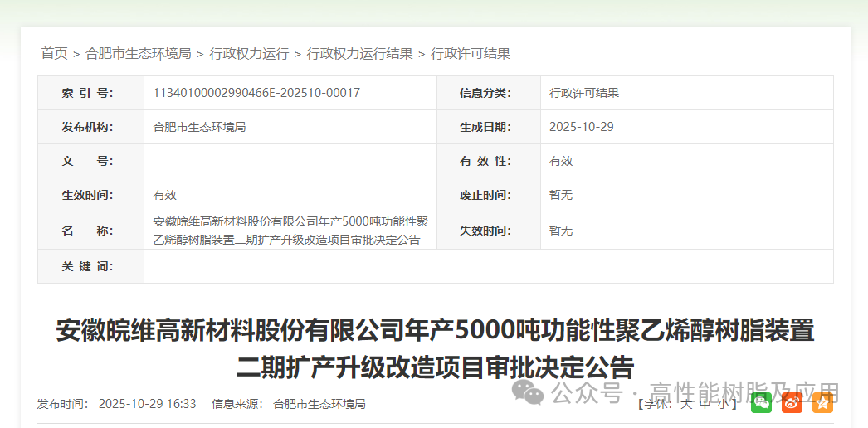Click 信息来源 合肥市生态环境局 text
Screen dimensions: 868x428
[289, 404]
